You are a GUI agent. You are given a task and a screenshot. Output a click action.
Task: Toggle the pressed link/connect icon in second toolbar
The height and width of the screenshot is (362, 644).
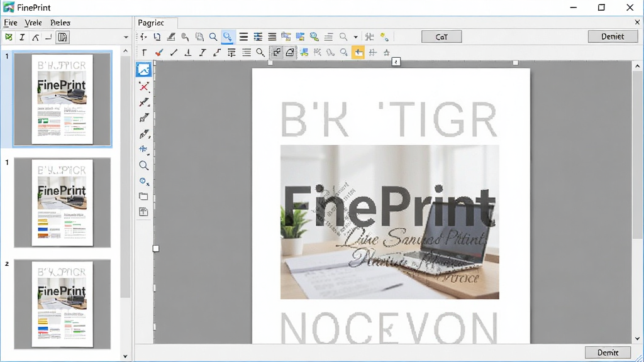pyautogui.click(x=277, y=53)
